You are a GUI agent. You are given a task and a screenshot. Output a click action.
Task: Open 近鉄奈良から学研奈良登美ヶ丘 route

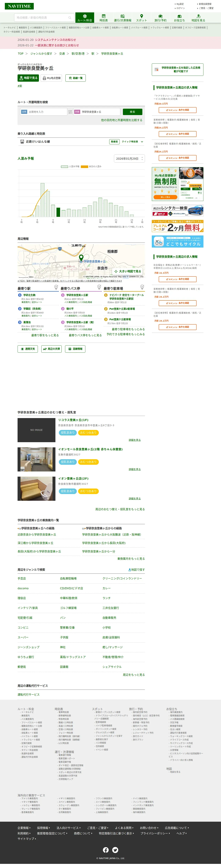pos(37,534)
